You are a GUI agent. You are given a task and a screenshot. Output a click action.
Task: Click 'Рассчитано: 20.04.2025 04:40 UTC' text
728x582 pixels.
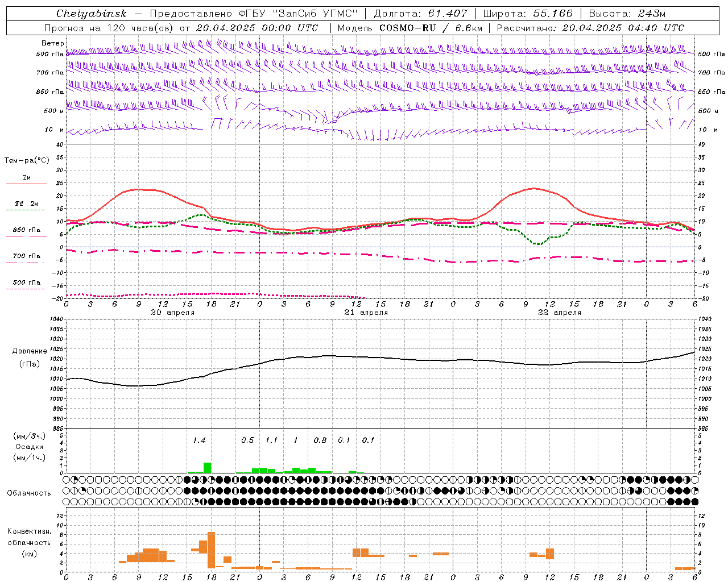point(591,28)
